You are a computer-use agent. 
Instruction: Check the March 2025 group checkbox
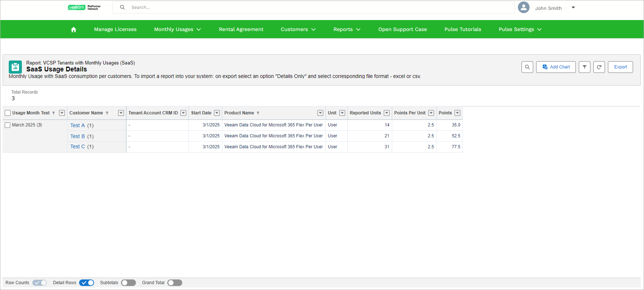[x=8, y=125]
